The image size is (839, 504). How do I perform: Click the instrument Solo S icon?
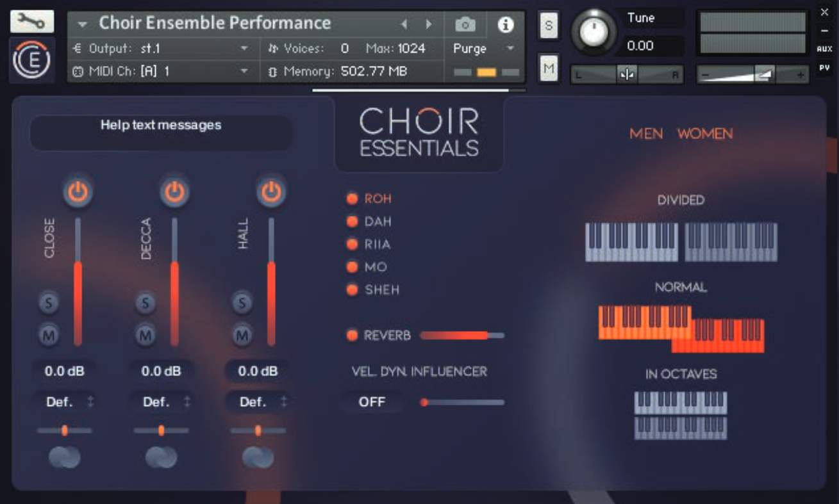coord(548,25)
